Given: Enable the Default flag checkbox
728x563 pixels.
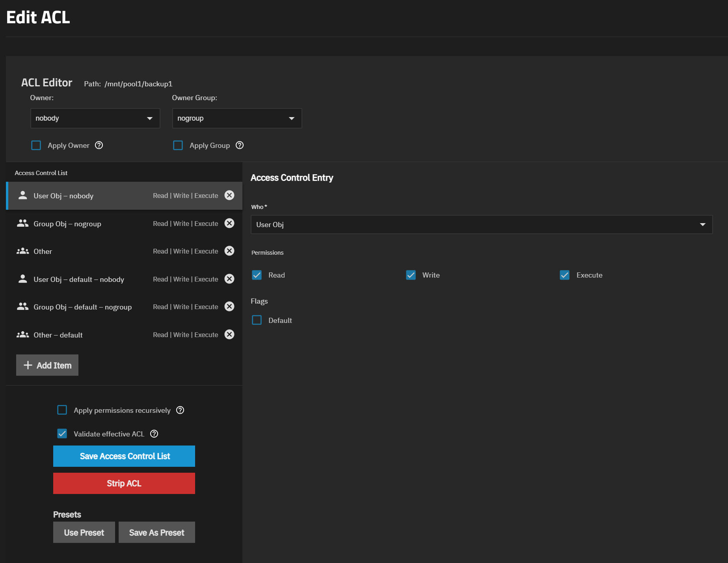Looking at the screenshot, I should [x=257, y=320].
